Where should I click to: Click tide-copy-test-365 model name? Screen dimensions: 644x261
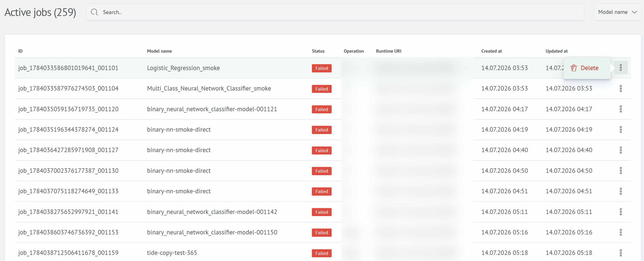click(172, 253)
